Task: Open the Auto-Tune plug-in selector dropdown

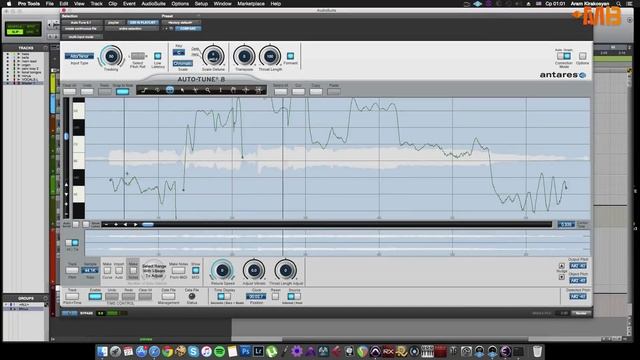Action: tap(82, 22)
